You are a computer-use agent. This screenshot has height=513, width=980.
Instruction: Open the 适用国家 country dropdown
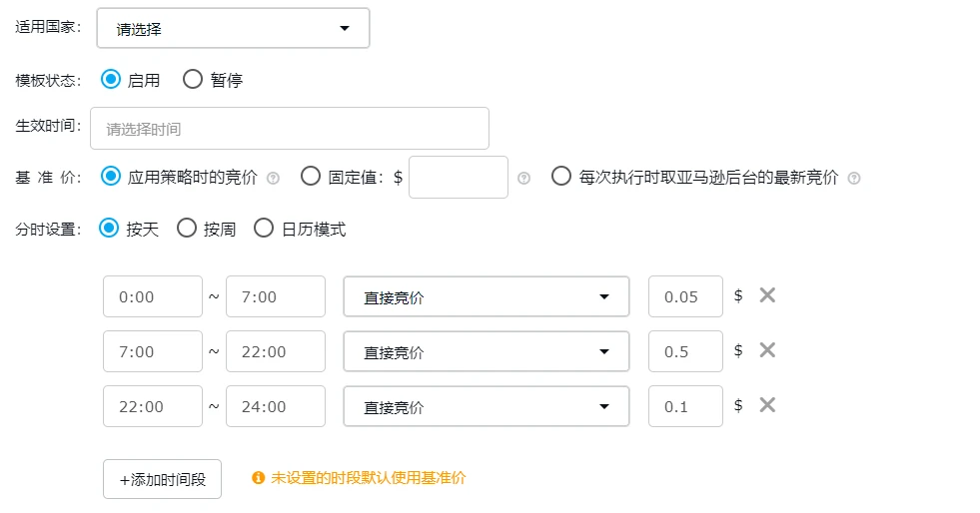coord(233,29)
